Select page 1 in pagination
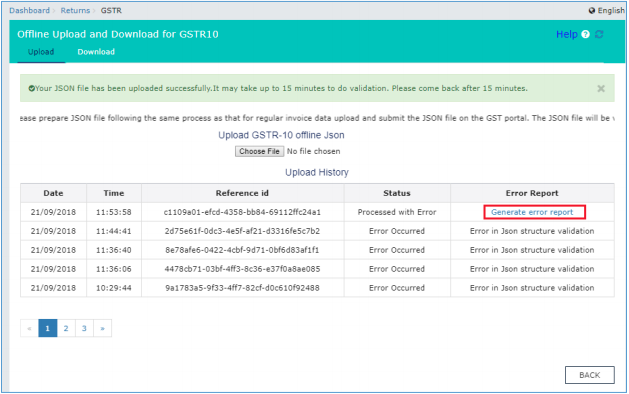Viewport: 629px width, 394px height. click(x=47, y=328)
